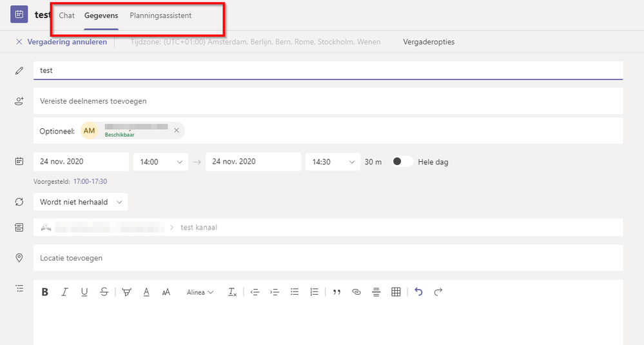
Task: Open the Planningsassistent tab
Action: tap(161, 15)
